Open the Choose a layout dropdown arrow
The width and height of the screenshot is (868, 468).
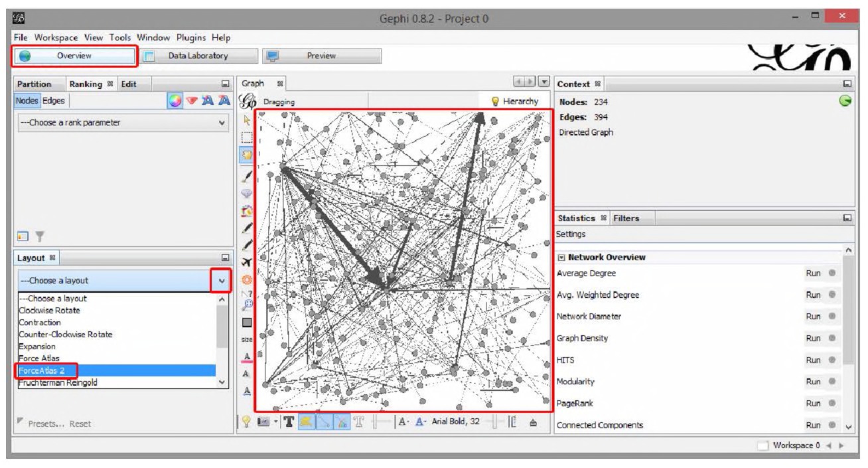[222, 280]
